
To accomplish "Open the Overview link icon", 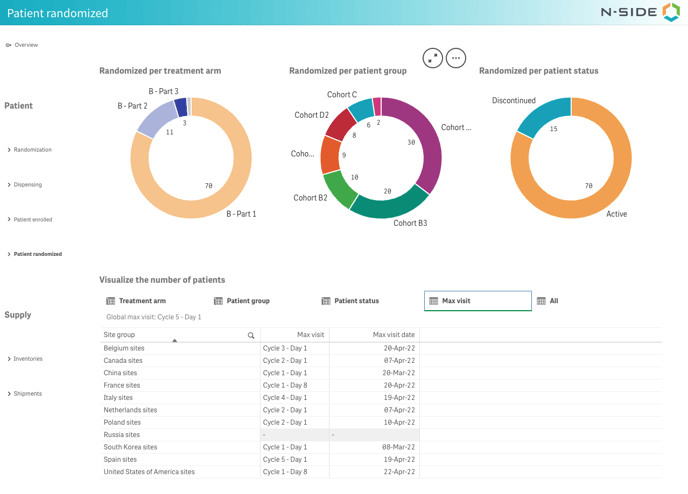I will pyautogui.click(x=9, y=45).
